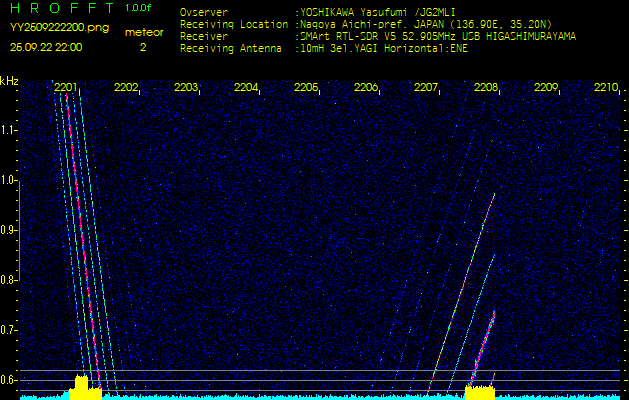Click the date stamp 26.09.22 22:00
The image size is (629, 400).
click(47, 47)
